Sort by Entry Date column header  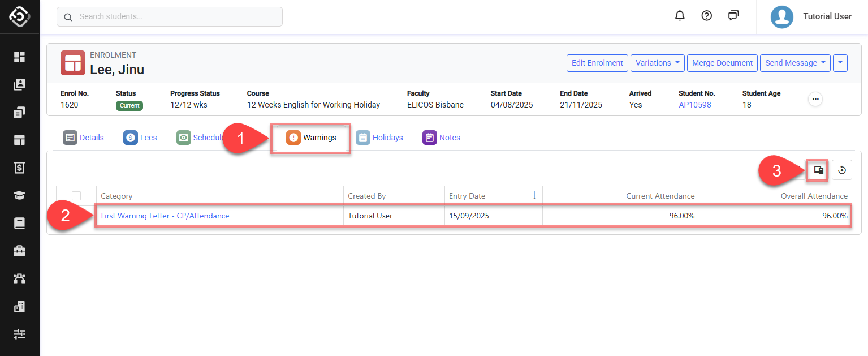tap(467, 196)
